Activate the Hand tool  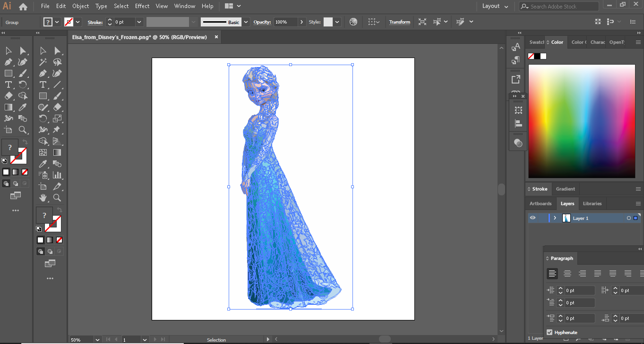(x=43, y=198)
